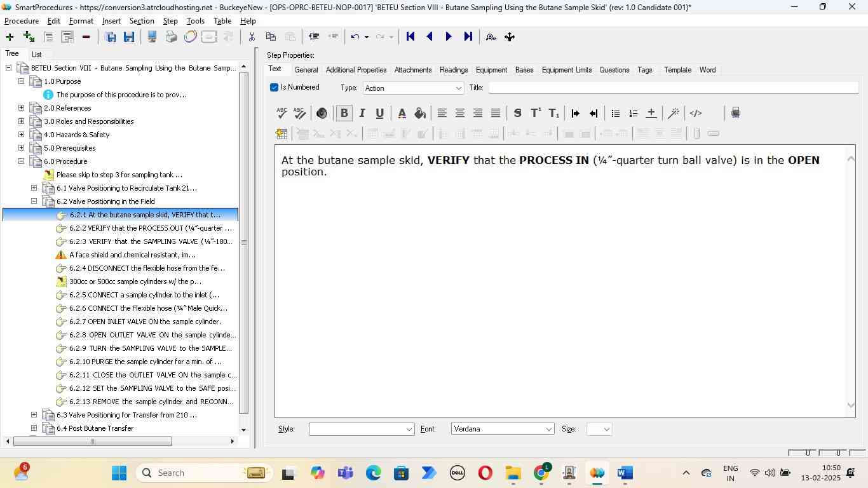Screen dimensions: 868x488
Task: Toggle the Is Numbered checkbox
Action: tap(275, 88)
